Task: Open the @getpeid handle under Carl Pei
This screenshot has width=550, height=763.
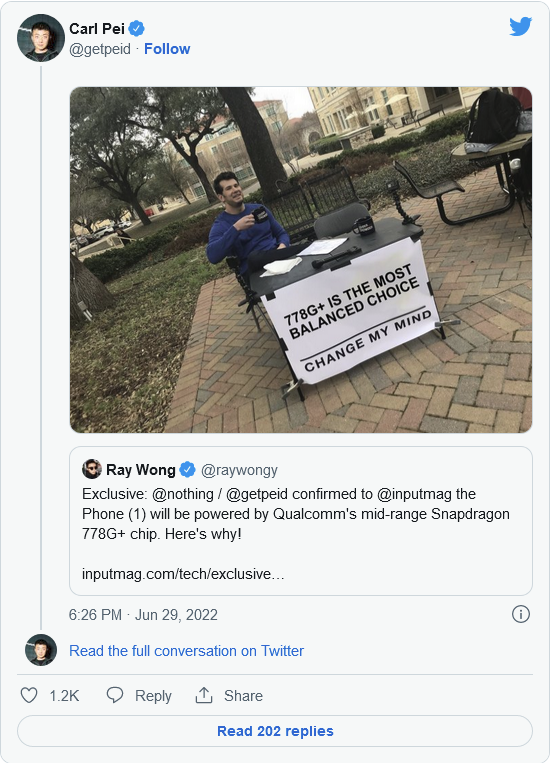Action: (100, 49)
